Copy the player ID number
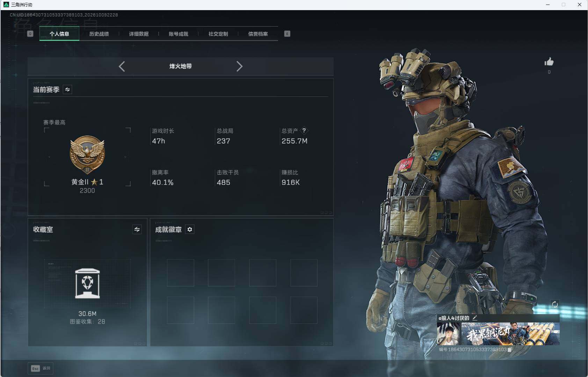 510,349
